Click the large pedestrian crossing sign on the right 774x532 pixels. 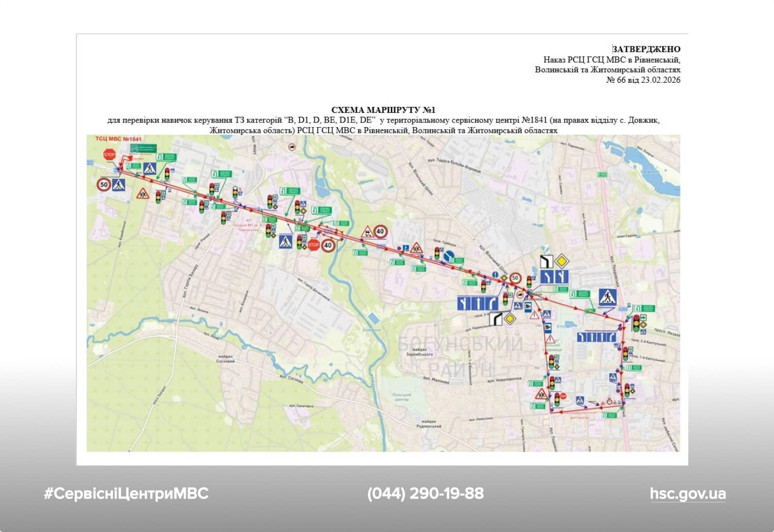607,297
